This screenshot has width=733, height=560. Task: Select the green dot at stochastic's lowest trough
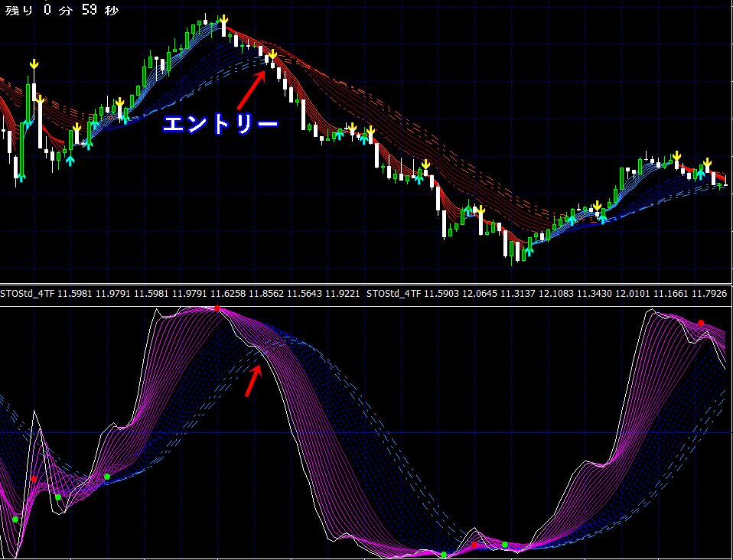444,555
